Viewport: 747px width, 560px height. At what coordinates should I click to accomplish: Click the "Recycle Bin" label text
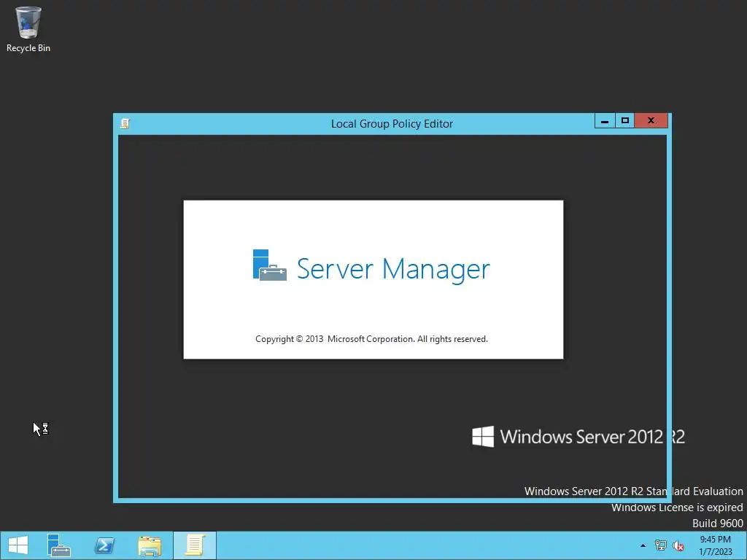click(x=28, y=48)
